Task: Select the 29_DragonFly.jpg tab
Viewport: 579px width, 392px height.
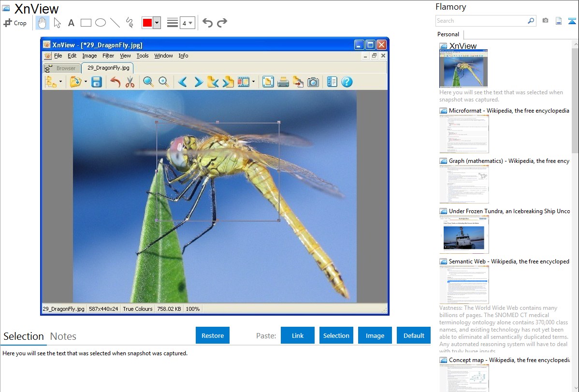Action: click(x=108, y=68)
